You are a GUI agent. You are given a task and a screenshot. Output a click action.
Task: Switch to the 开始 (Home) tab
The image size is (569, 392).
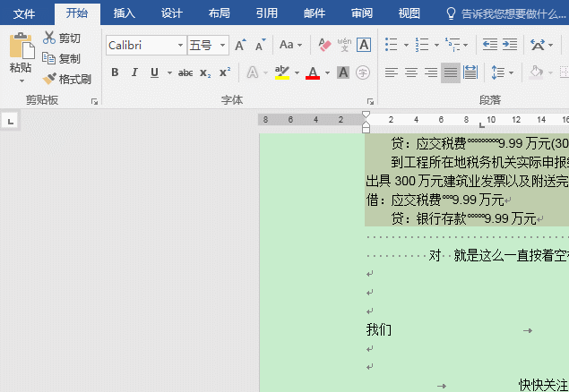(77, 13)
